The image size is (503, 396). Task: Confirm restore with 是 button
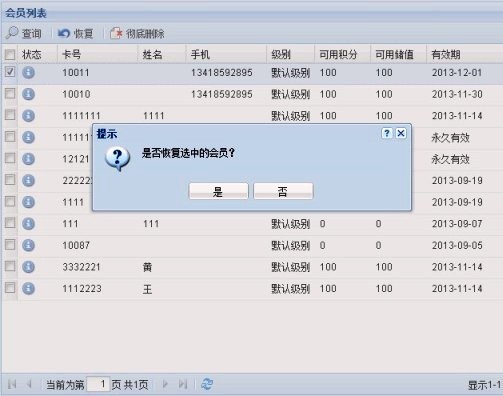[x=218, y=191]
